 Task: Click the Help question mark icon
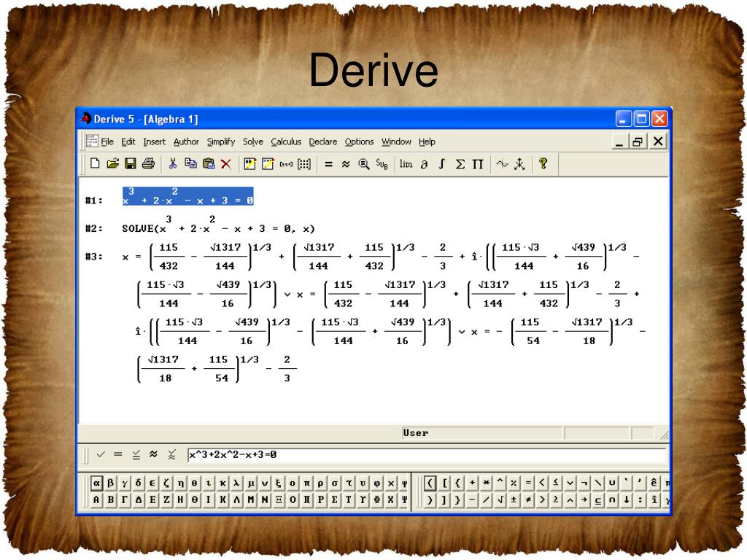click(x=543, y=164)
